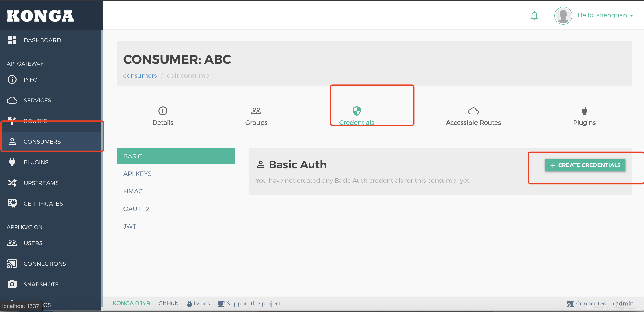Open the PLUGINS navigation section
644x312 pixels.
tap(36, 162)
